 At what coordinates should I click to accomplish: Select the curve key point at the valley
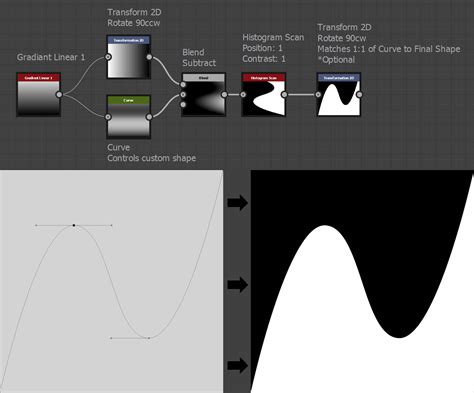coord(149,338)
